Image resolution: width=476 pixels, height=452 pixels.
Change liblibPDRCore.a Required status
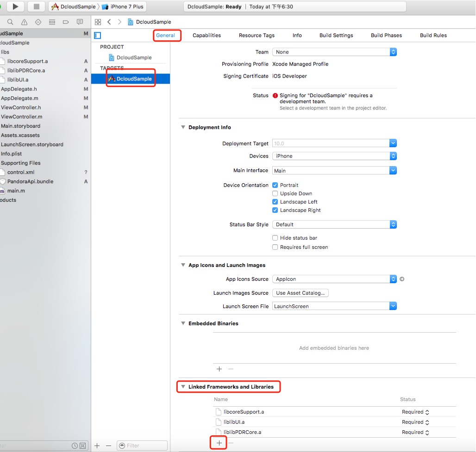[x=415, y=432]
